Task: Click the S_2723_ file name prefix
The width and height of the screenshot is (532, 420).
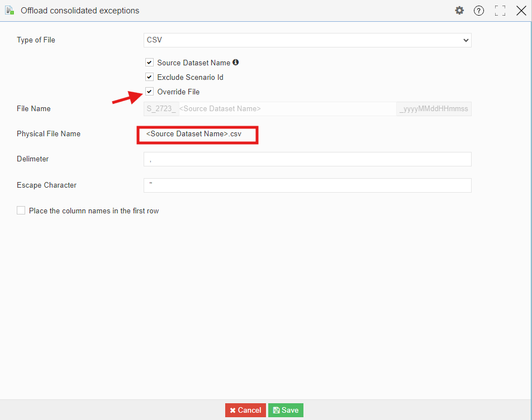Action: pyautogui.click(x=161, y=109)
